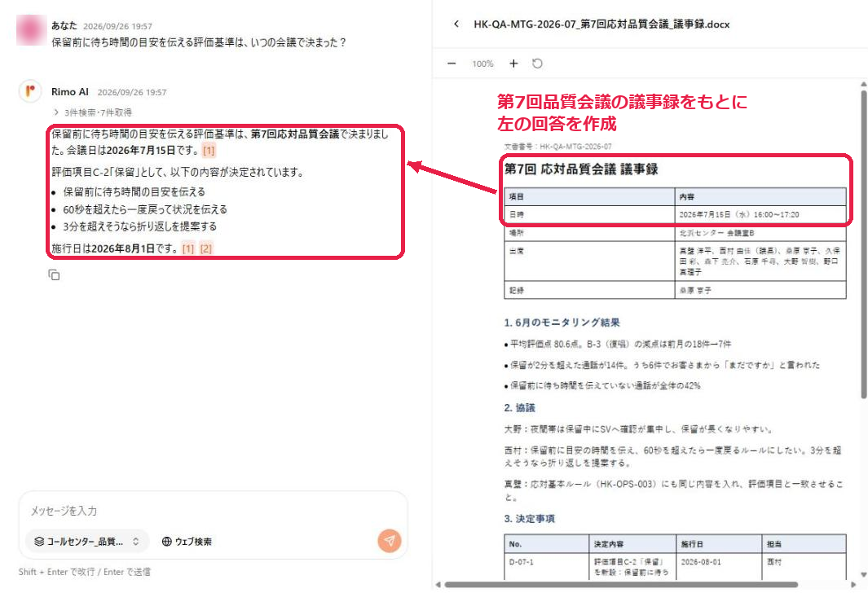Click the 100% zoom level text
Image resolution: width=868 pixels, height=593 pixels.
(482, 64)
